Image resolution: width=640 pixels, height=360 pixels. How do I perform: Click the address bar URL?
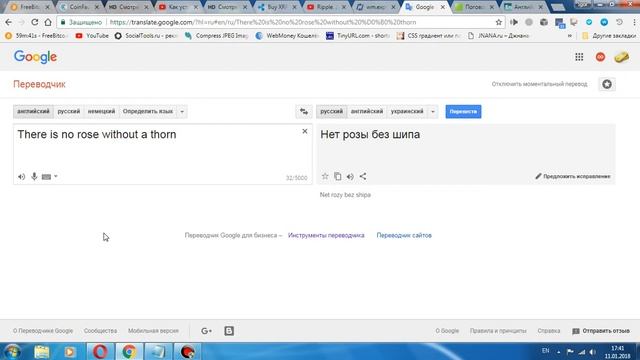(x=263, y=22)
